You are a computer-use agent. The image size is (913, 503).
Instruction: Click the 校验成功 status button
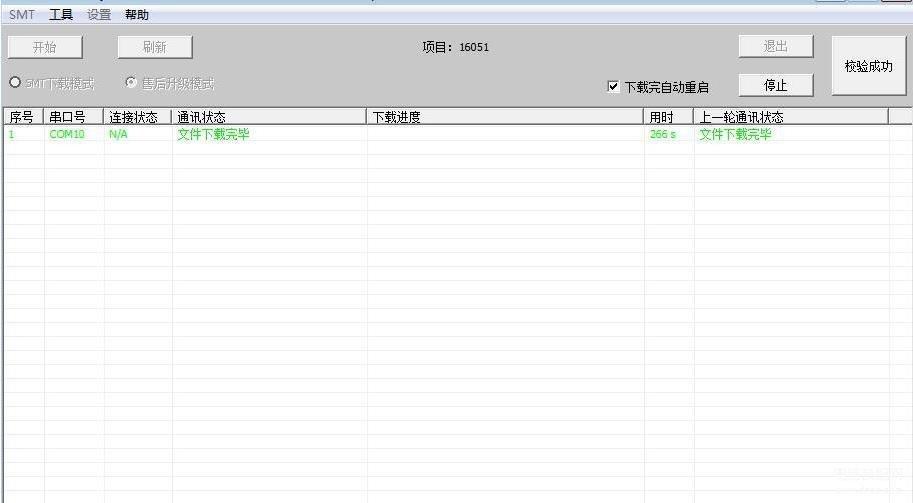868,66
